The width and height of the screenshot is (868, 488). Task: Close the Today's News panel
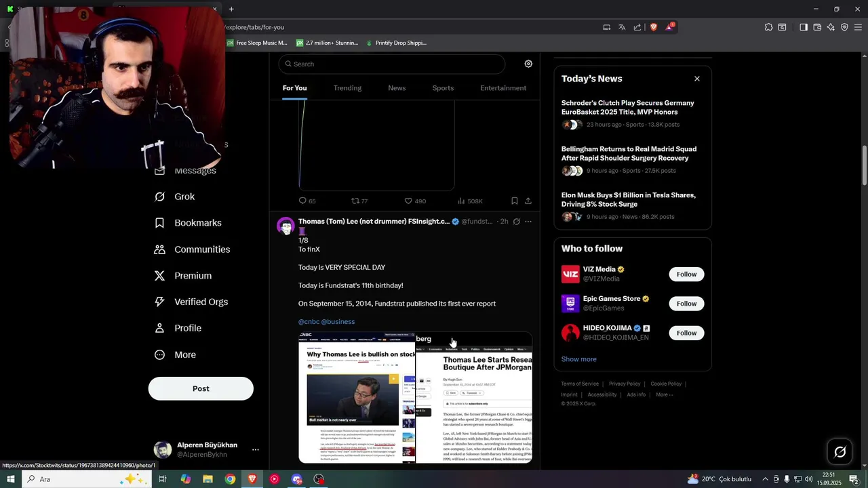[696, 79]
